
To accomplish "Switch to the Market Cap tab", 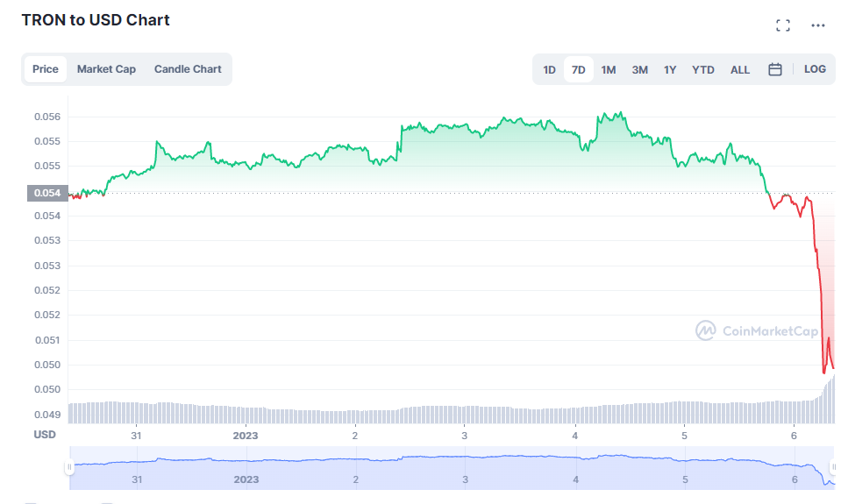I will tap(106, 69).
